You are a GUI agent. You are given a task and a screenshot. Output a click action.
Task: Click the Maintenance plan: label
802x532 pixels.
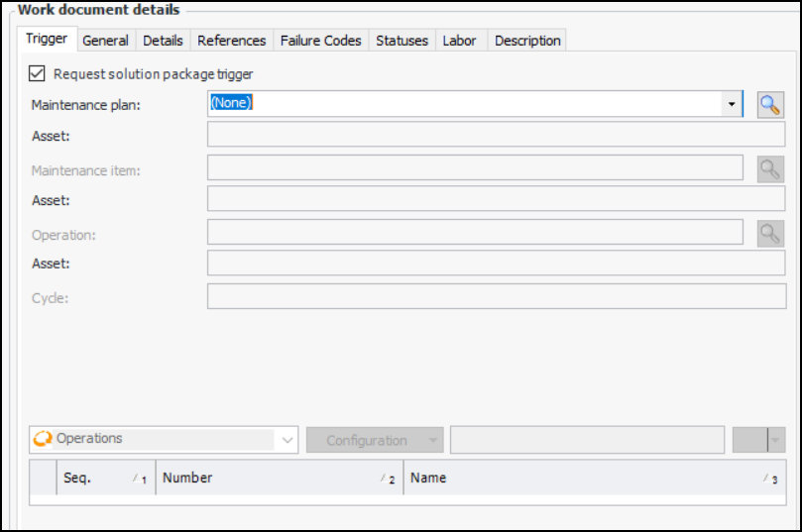(86, 105)
